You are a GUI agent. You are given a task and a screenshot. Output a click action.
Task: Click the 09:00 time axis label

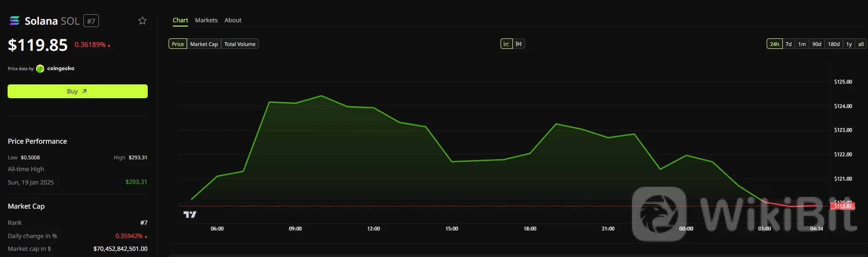(x=295, y=229)
